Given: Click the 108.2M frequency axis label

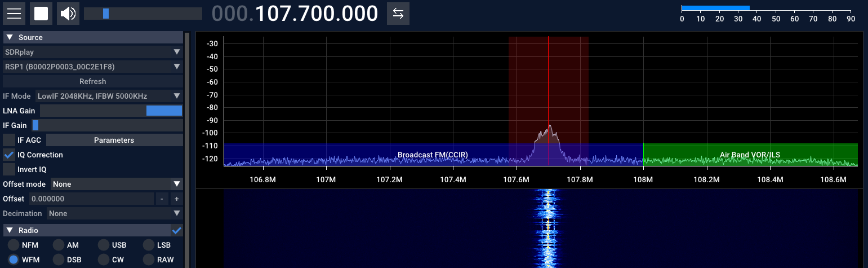Looking at the screenshot, I should coord(706,180).
